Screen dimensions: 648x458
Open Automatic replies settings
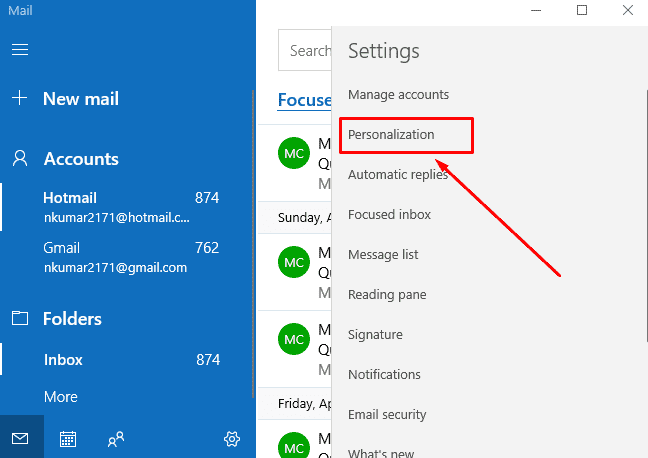coord(398,174)
